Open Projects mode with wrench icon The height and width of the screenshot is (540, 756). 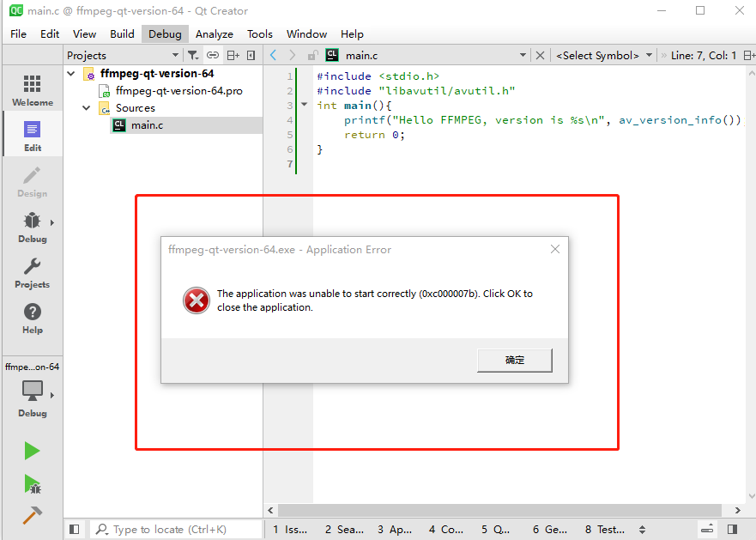click(x=33, y=273)
